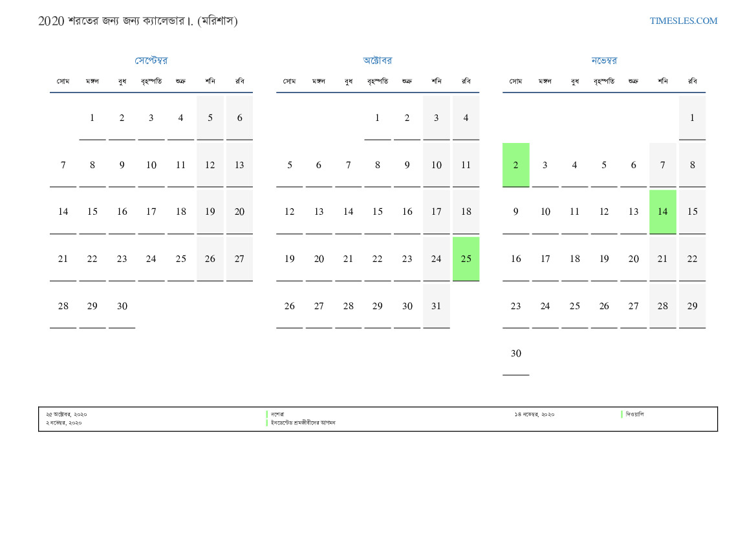Click November 1 Sunday cell
This screenshot has width=756, height=535.
(692, 118)
